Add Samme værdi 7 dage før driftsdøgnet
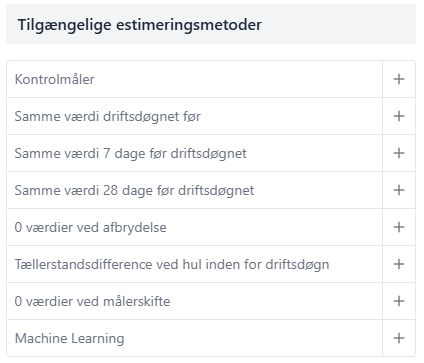424x363 pixels. point(399,153)
